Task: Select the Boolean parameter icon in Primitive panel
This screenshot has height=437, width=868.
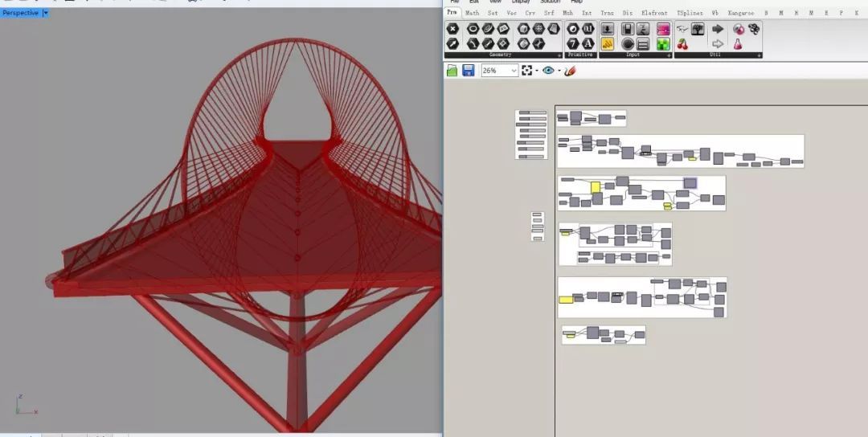Action: pyautogui.click(x=573, y=29)
